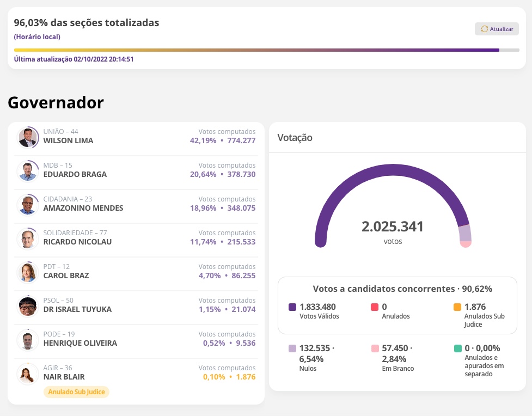Select the orange Anulados Sub Judice swatch

pyautogui.click(x=457, y=307)
